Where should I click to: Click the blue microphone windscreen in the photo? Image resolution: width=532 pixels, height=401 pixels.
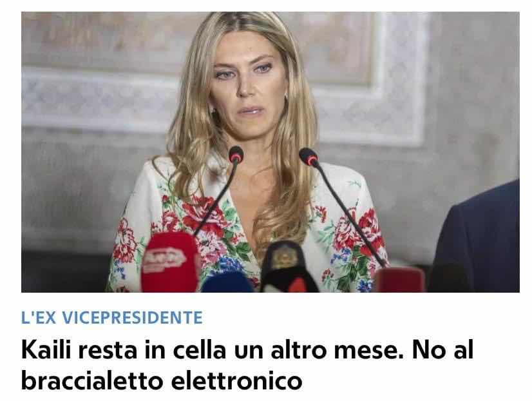pyautogui.click(x=227, y=282)
